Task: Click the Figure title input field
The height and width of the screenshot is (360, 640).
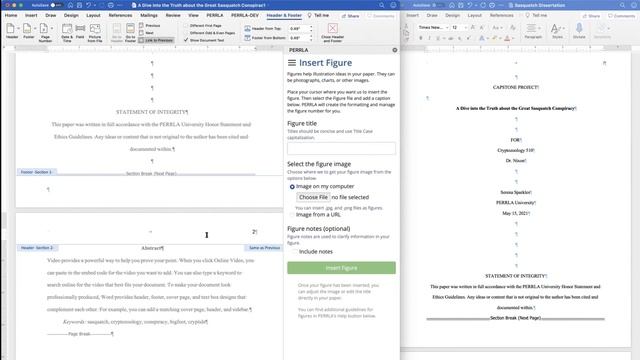Action: click(x=341, y=148)
